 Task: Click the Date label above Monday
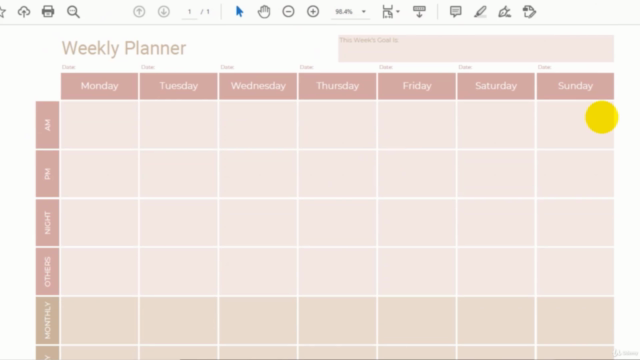(x=69, y=67)
